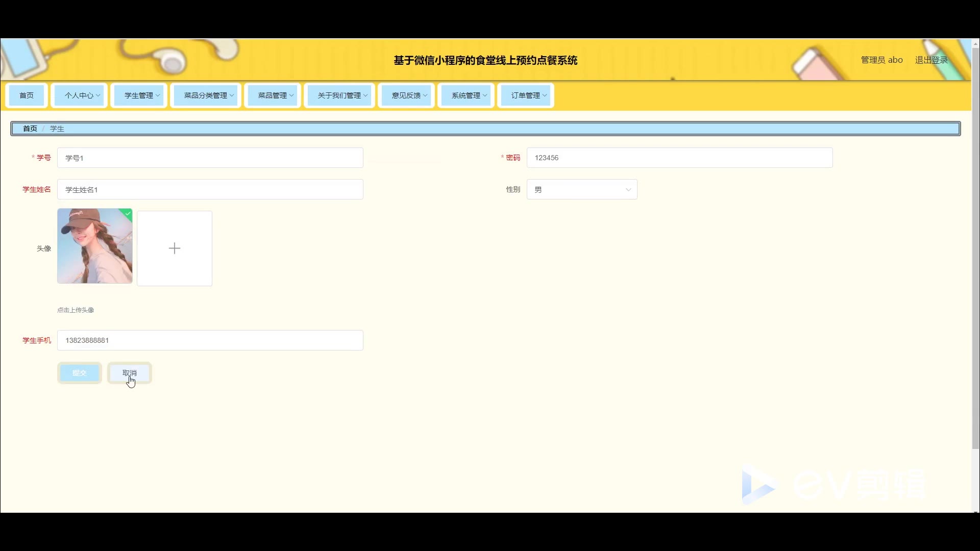Click 首页 in the breadcrumb

point(30,129)
